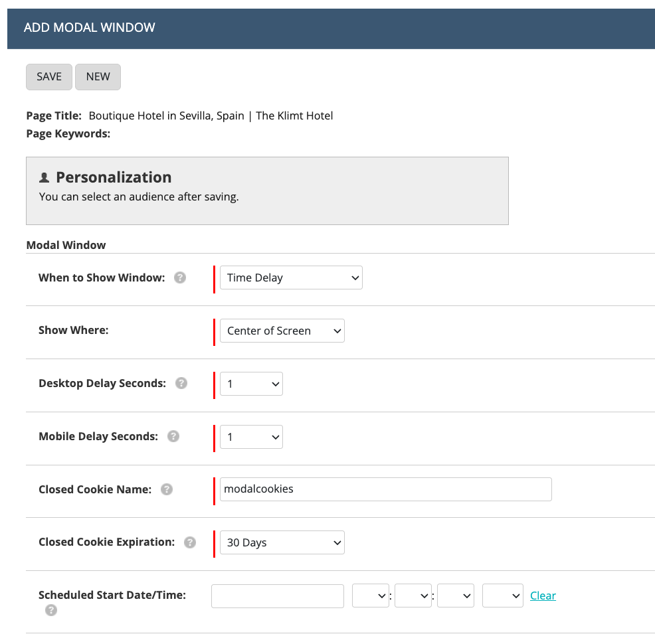Open the Time Delay dropdown
Viewport: 655px width, 644px height.
(291, 278)
